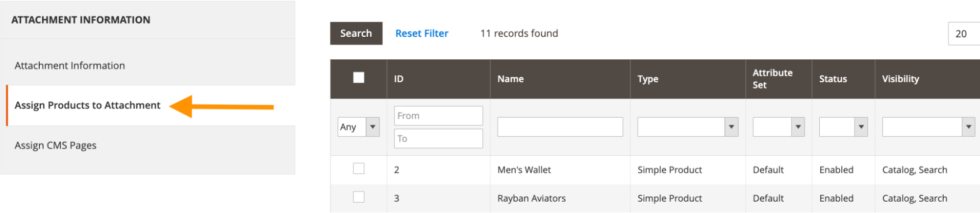Click Simple Product in Rayban Aviators row
980x213 pixels.
(x=670, y=198)
